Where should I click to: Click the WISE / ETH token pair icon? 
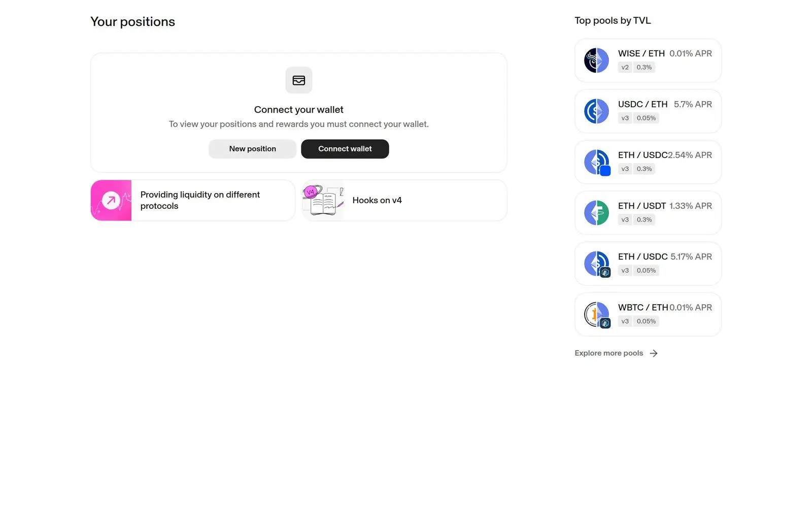(x=596, y=60)
